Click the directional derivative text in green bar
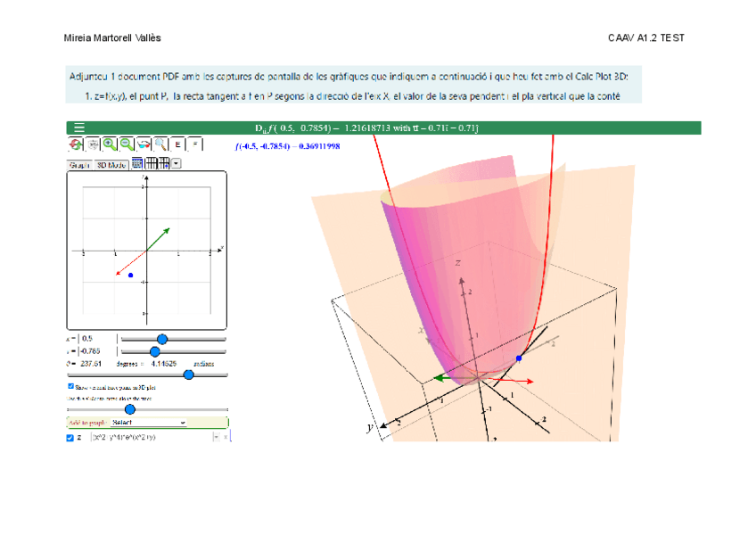This screenshot has height=535, width=756. pos(366,128)
